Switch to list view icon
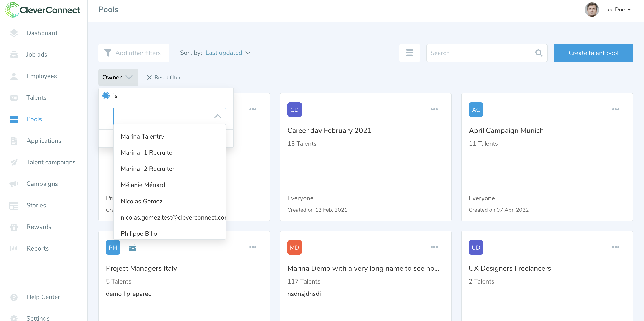Screen dimensions: 644x321 click(410, 53)
